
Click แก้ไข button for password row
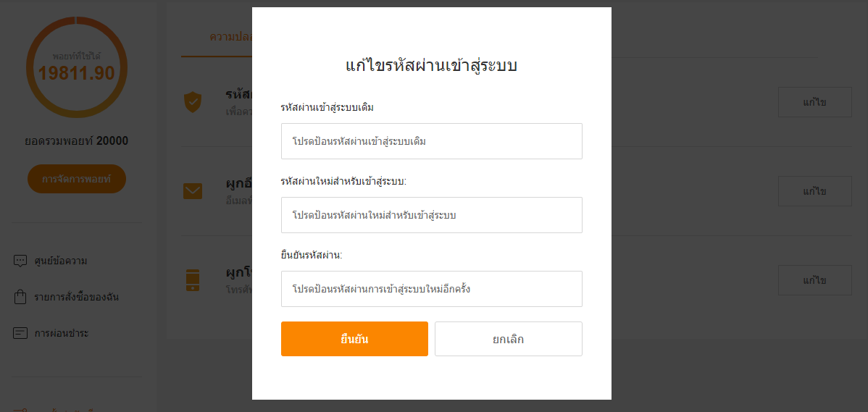[815, 102]
